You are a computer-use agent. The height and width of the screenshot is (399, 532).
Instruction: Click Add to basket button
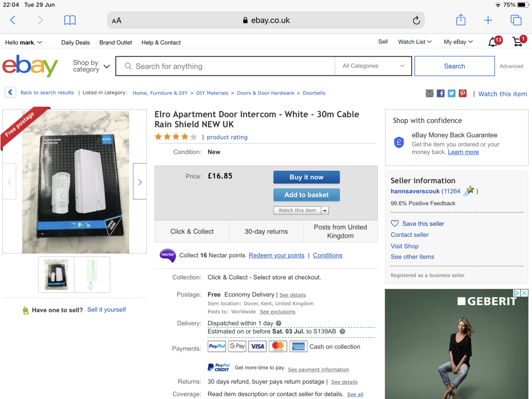coord(306,195)
